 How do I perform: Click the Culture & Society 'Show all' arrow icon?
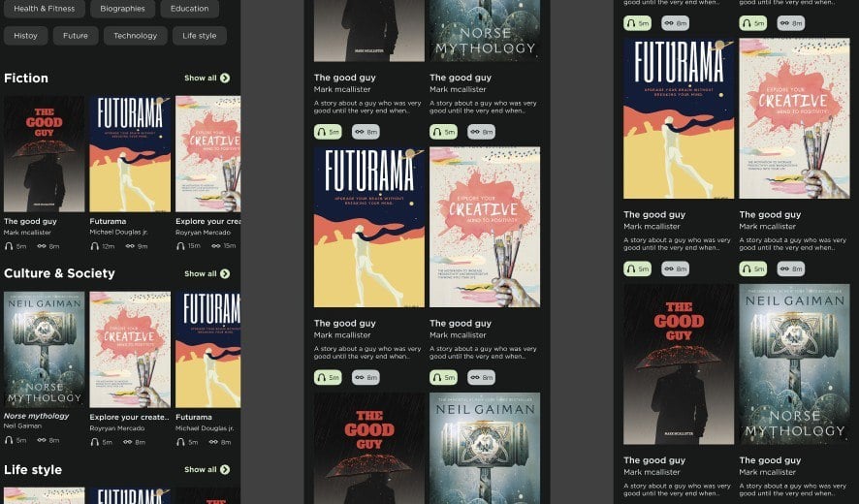coord(225,274)
